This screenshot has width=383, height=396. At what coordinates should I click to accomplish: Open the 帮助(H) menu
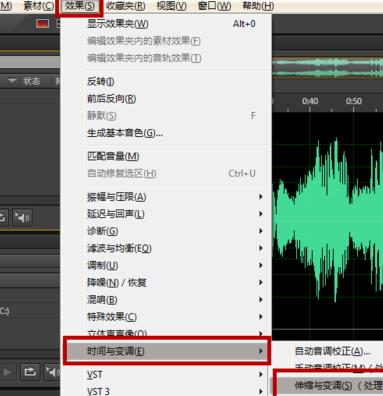coord(258,6)
